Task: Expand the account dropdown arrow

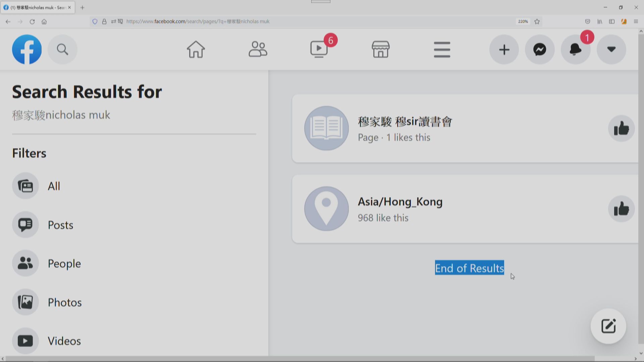Action: [611, 49]
